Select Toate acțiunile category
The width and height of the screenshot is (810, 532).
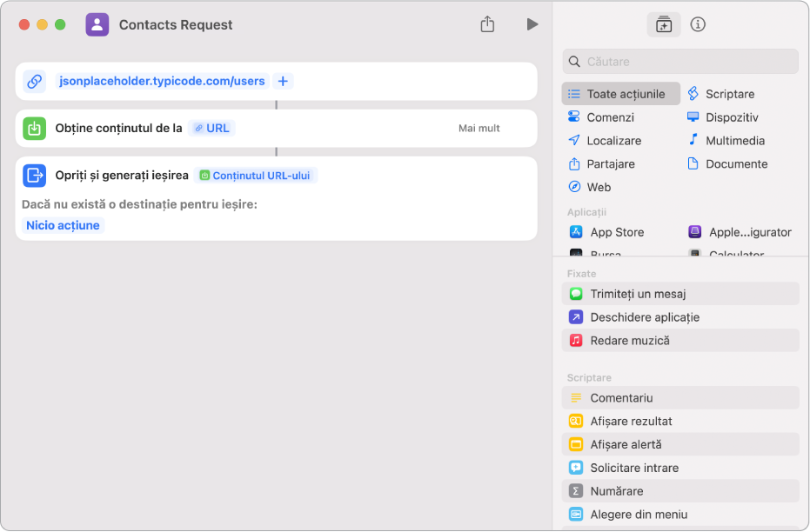(x=621, y=94)
